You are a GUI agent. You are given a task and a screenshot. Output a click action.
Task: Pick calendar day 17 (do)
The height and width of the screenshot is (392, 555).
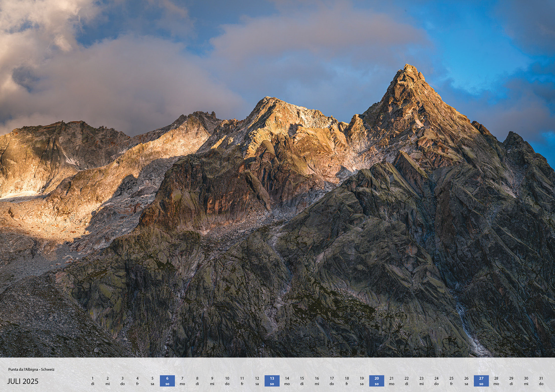click(x=332, y=381)
